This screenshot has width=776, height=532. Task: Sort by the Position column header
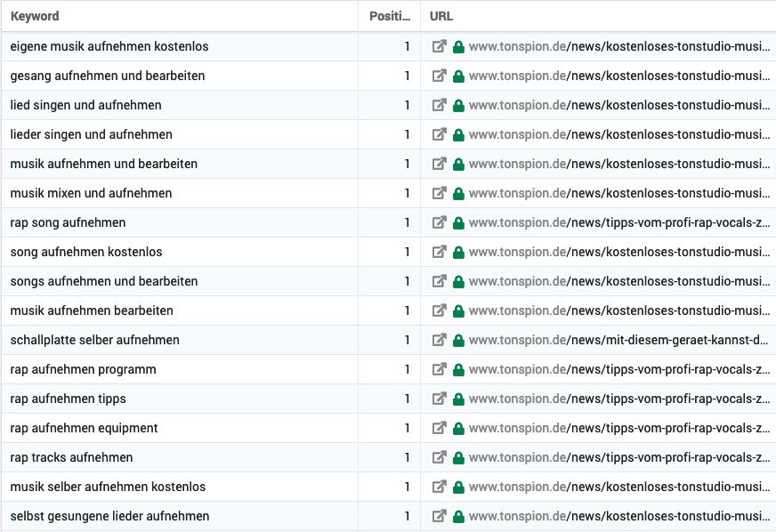[x=390, y=16]
